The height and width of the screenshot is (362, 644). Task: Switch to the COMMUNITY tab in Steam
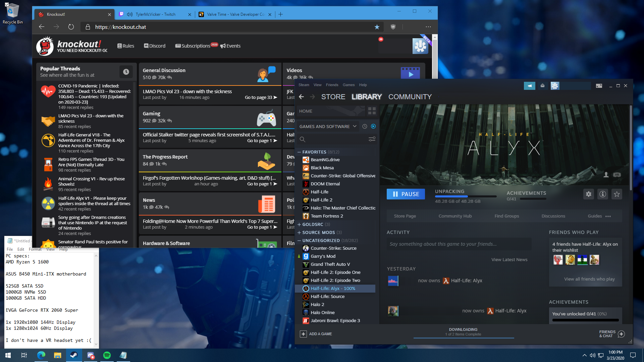pyautogui.click(x=410, y=97)
